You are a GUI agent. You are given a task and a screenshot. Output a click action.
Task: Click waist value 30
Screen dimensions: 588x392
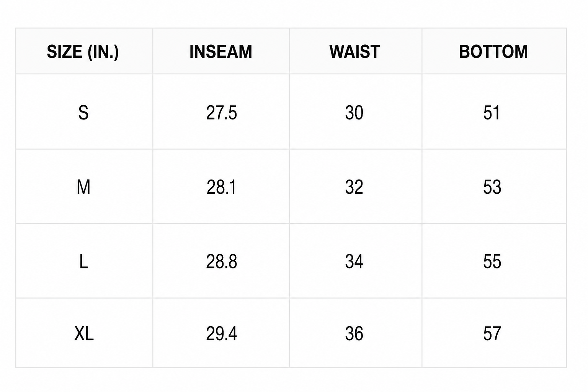(354, 113)
